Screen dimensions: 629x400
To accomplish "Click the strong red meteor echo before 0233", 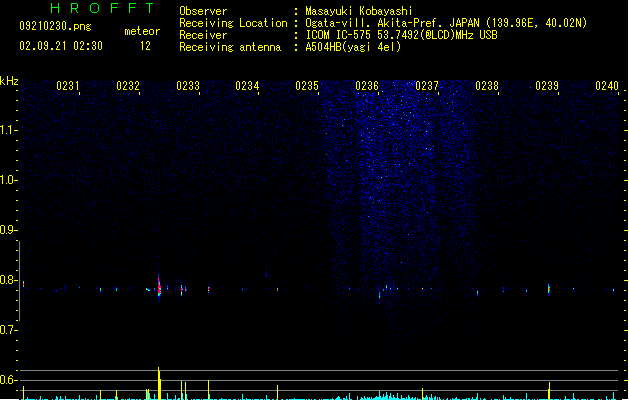I will (159, 285).
